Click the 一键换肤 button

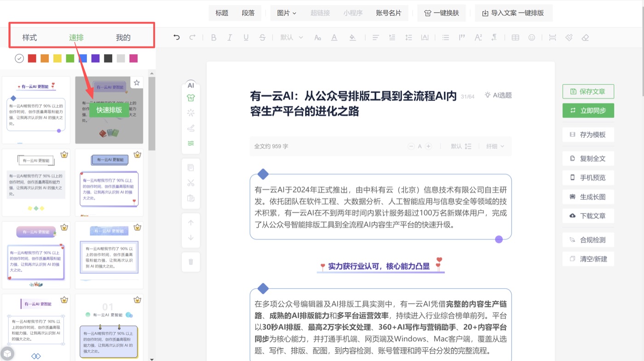tap(442, 13)
